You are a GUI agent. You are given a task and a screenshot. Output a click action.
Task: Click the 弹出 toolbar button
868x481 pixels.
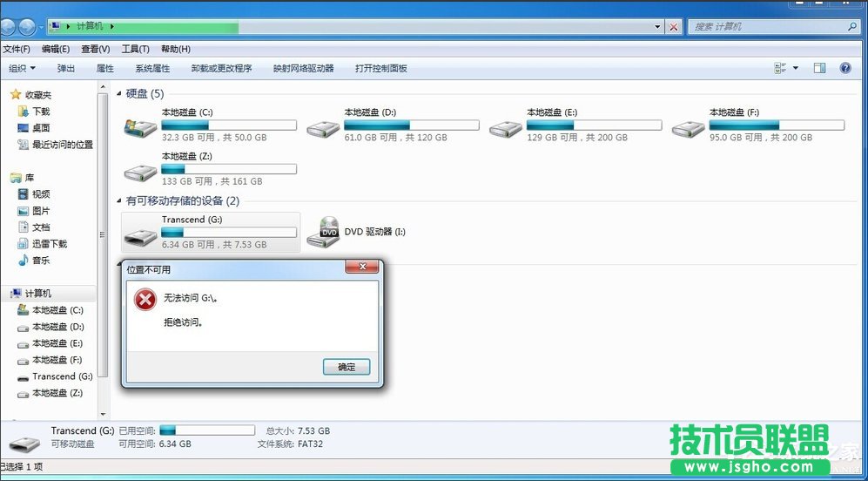[66, 68]
